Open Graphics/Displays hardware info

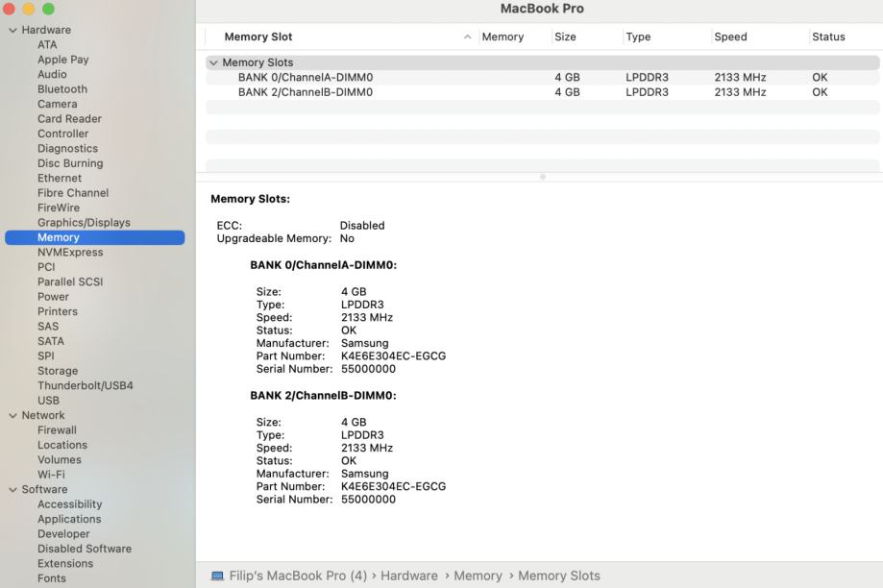pos(84,223)
